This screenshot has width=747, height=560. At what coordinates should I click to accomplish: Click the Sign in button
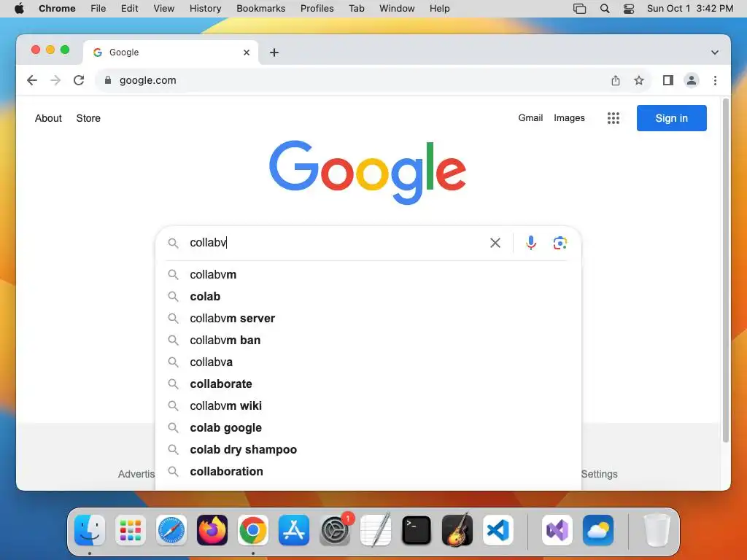pyautogui.click(x=671, y=118)
